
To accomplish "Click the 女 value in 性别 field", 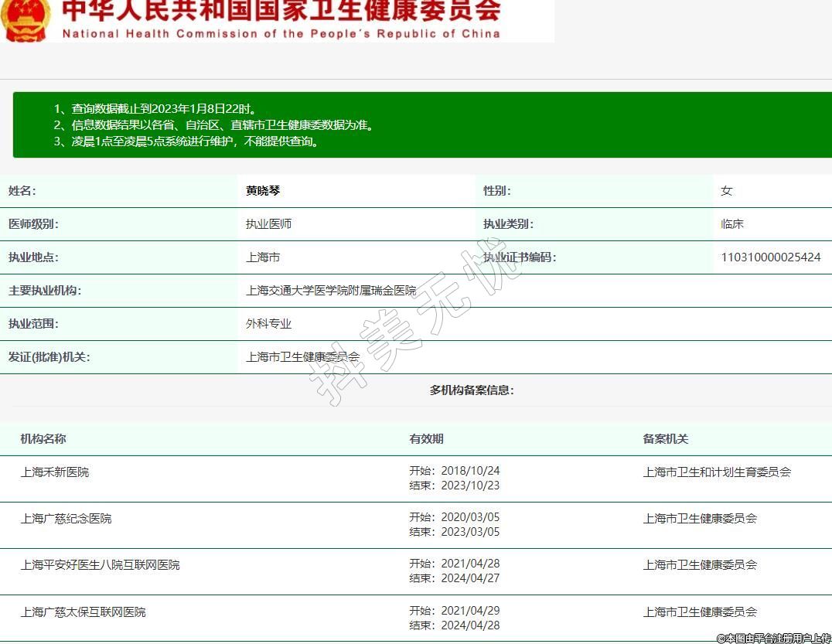I will coord(726,191).
